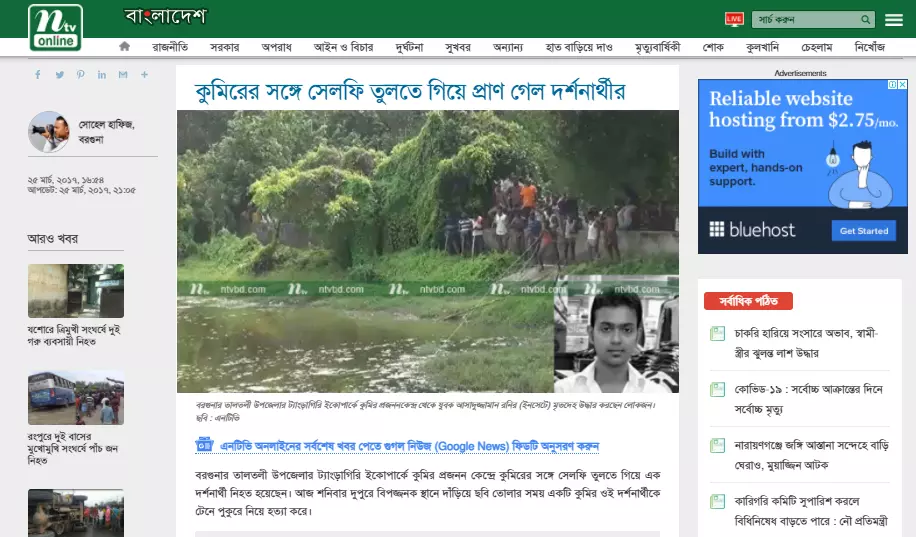The image size is (916, 537).
Task: Click icon beside কারিগরি কমিটি সুপারিশ headline
Action: [717, 501]
